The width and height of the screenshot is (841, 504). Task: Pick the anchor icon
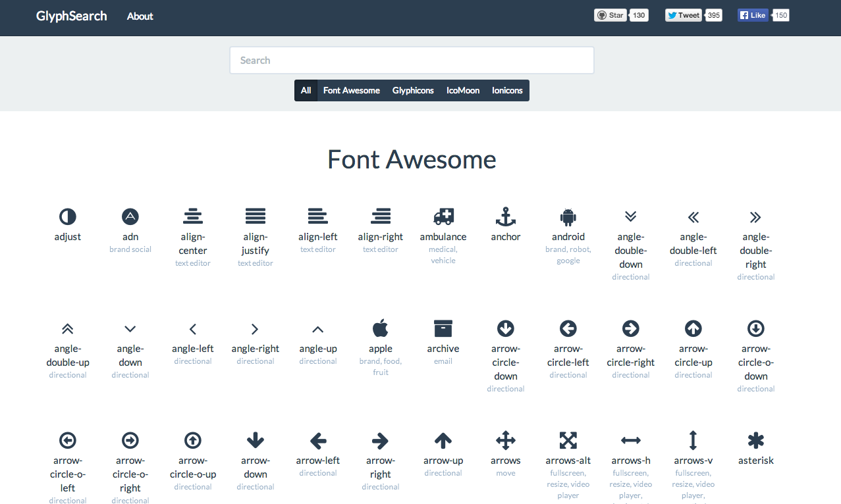506,216
